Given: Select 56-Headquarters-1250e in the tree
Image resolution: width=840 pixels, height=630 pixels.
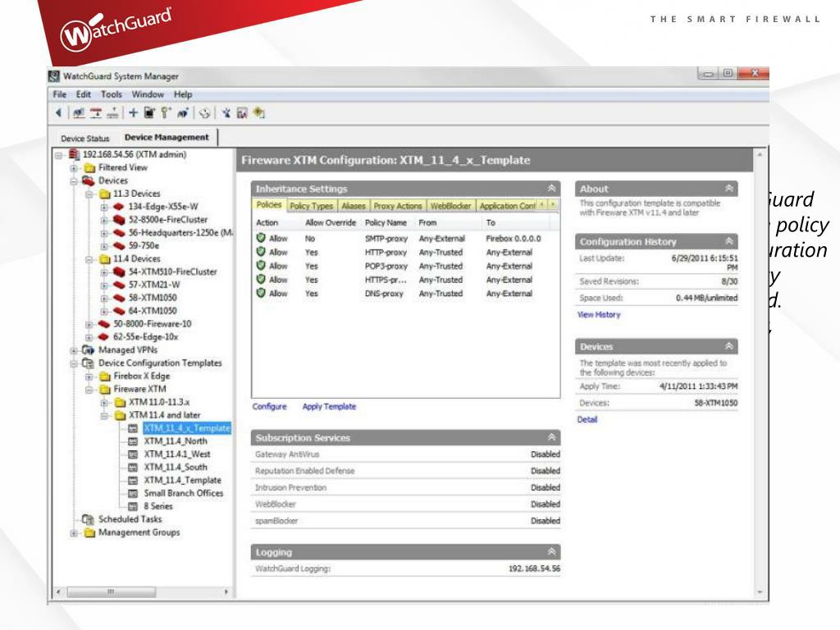Looking at the screenshot, I should pos(180,232).
